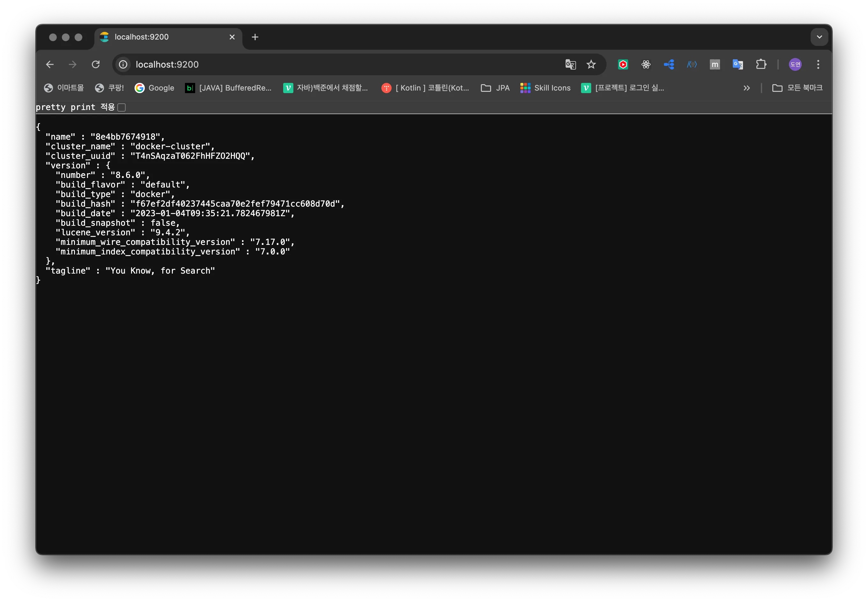Click the build_snapshot value false
868x602 pixels.
click(x=163, y=223)
